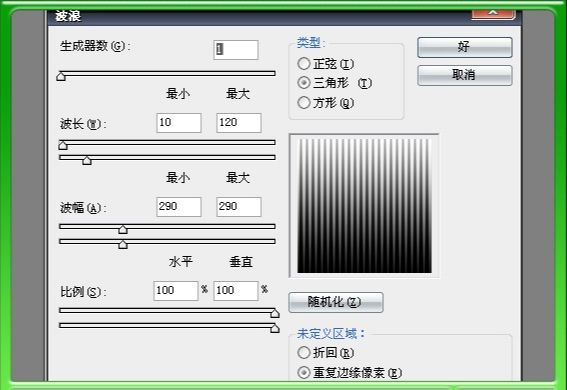Click the 比例 vertical percent field
567x390 pixels.
[x=236, y=291]
